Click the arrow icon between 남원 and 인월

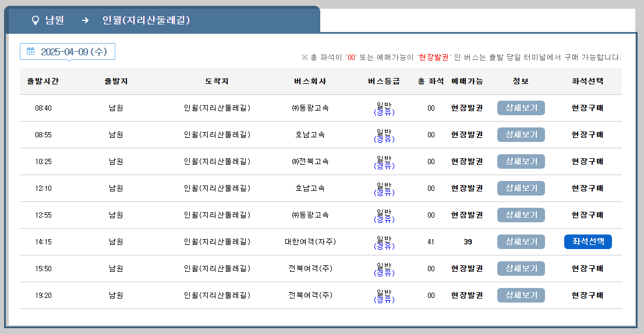point(85,20)
